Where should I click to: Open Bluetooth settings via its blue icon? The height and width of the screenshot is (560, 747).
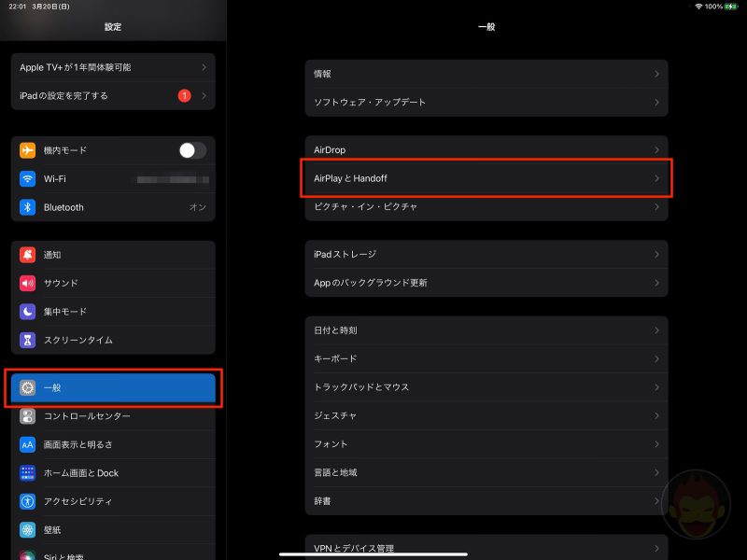point(28,207)
